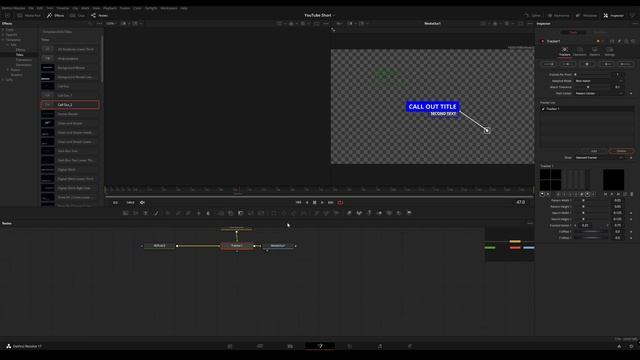This screenshot has height=360, width=640.
Task: Toggle loop playback
Action: point(340,202)
